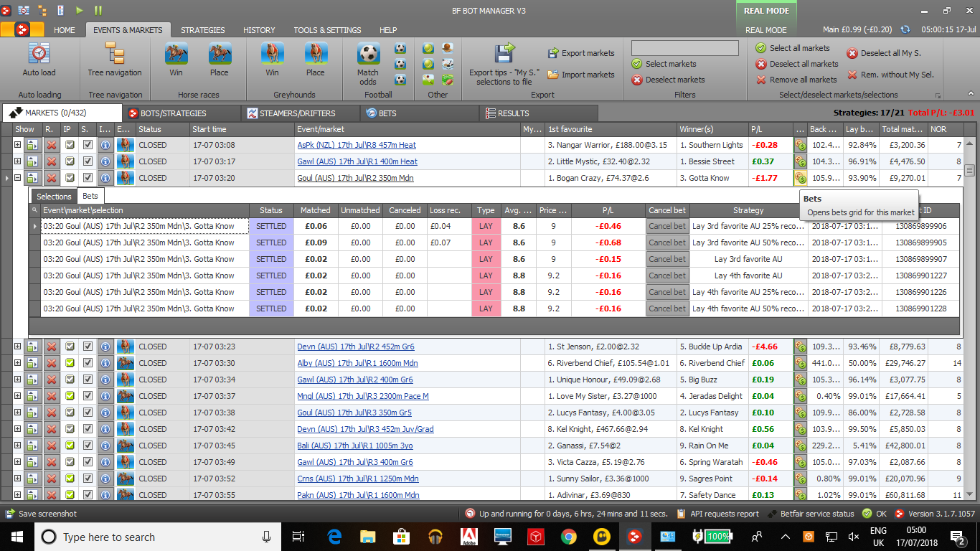
Task: Expand the Gawl (AUS) R2 400m Gr6 row
Action: click(x=17, y=380)
